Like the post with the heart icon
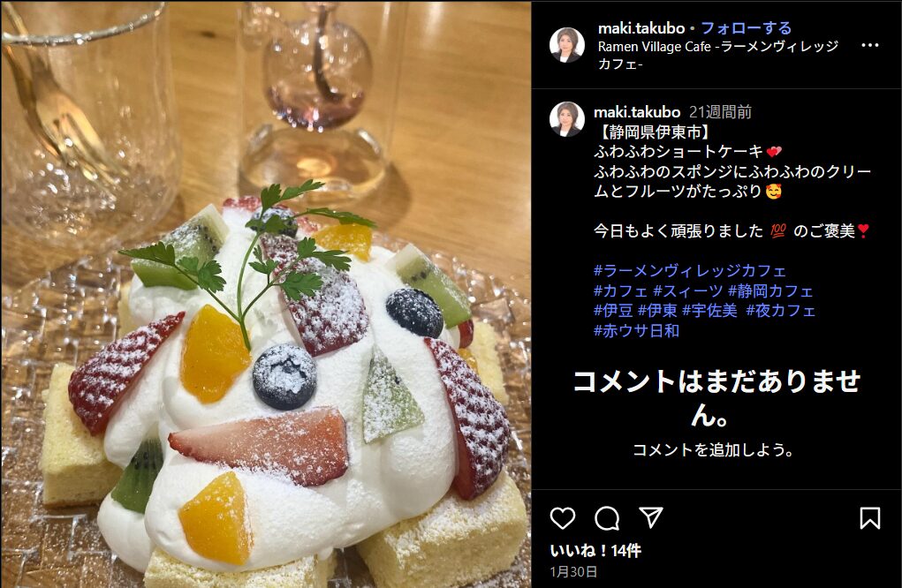Screen dimensions: 902x588 (562, 518)
